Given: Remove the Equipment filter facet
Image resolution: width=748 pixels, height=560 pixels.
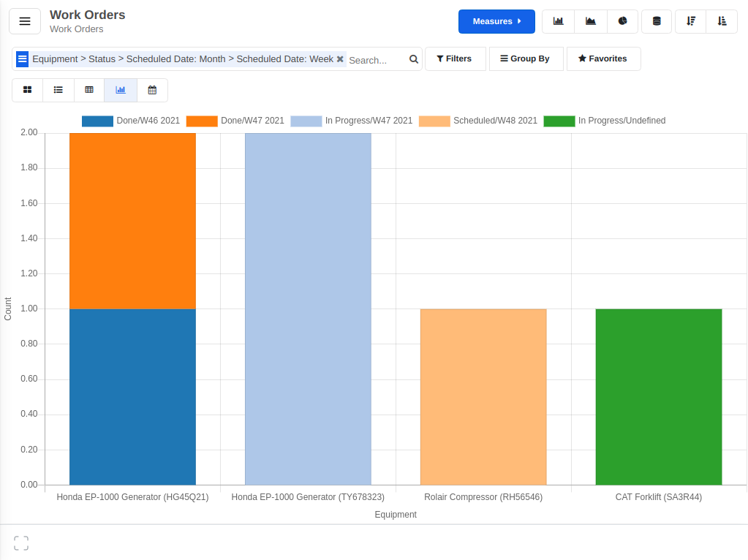Looking at the screenshot, I should pos(339,59).
